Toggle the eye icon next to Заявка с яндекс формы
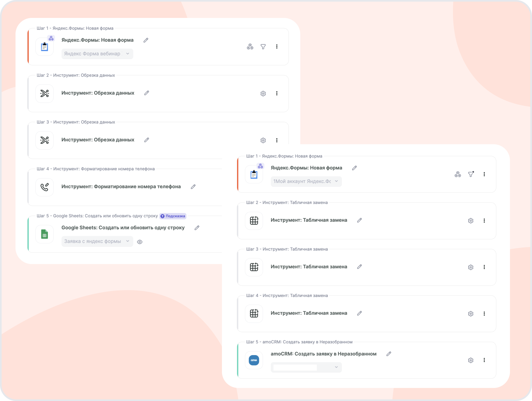Viewport: 532px width, 401px height. [x=140, y=242]
